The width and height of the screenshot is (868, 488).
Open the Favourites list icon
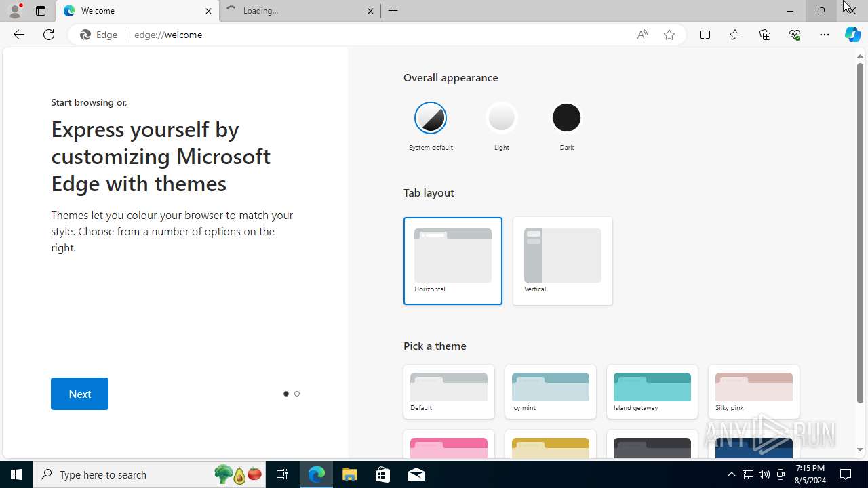pyautogui.click(x=735, y=35)
